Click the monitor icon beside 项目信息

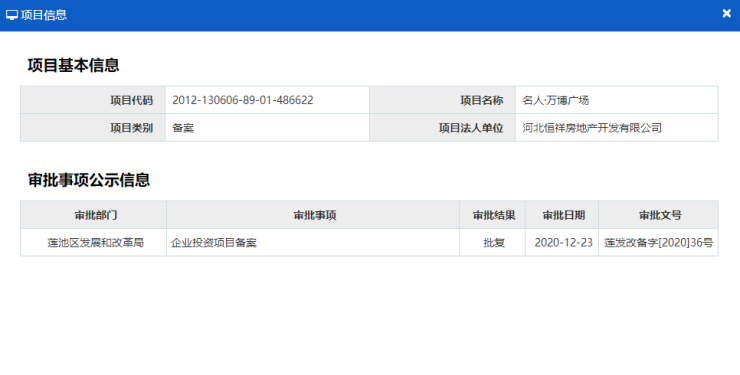(x=12, y=15)
